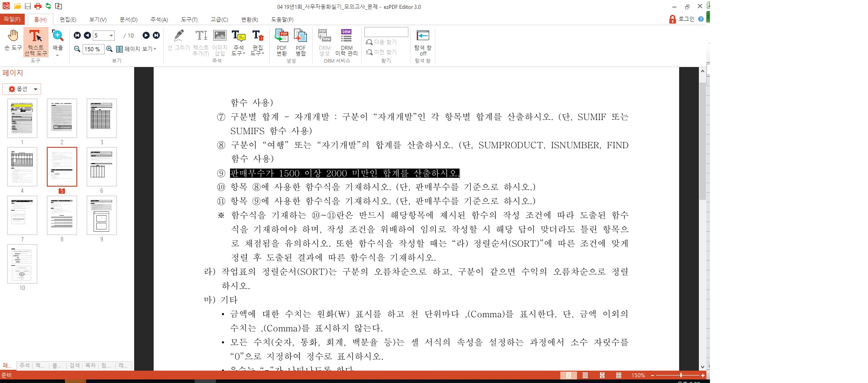Jump to the first page button
Viewport: 868px width, 383px height.
tap(77, 35)
